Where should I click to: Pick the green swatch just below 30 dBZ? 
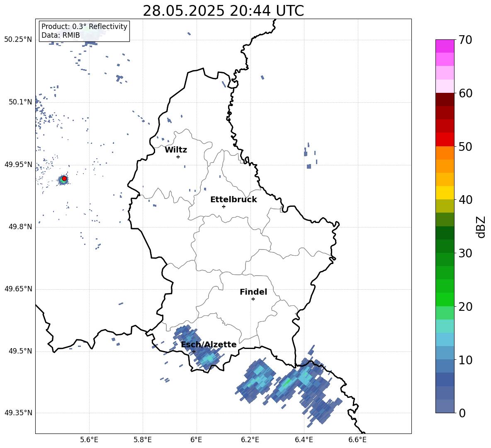click(x=445, y=259)
